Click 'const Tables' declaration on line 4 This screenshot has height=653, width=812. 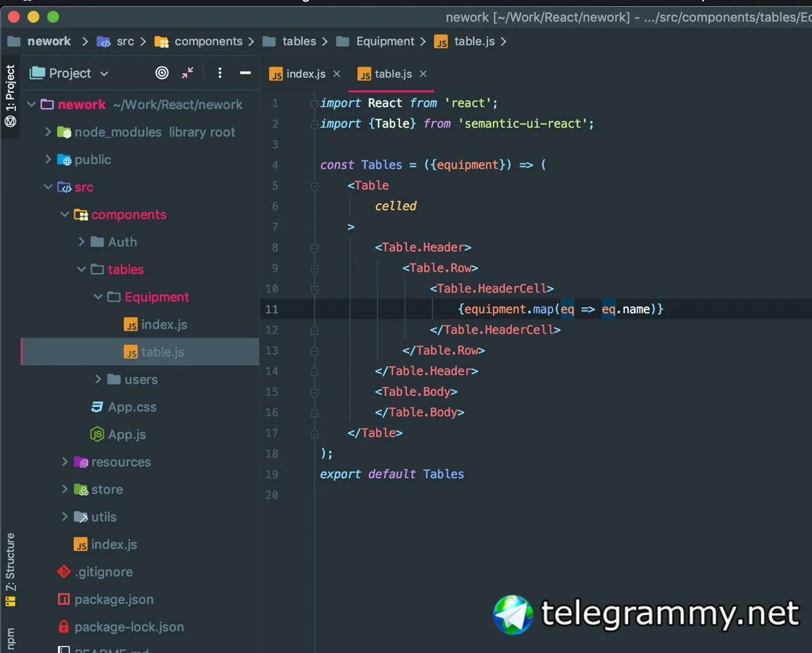tap(362, 165)
